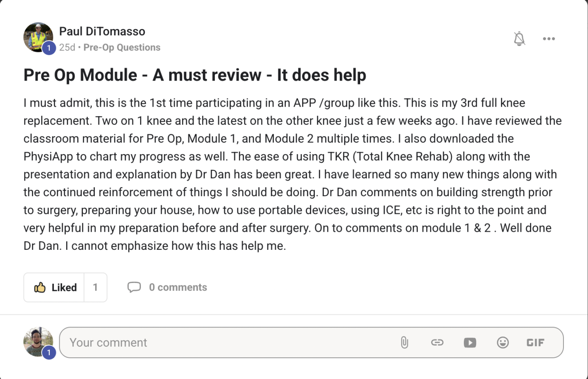
Task: Open the three-dot more options menu
Action: 549,39
